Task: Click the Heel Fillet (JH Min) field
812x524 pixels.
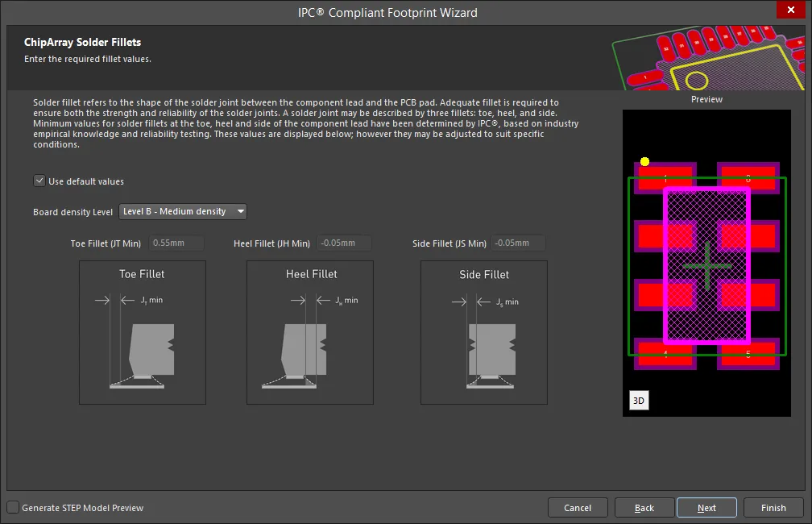Action: click(x=344, y=243)
